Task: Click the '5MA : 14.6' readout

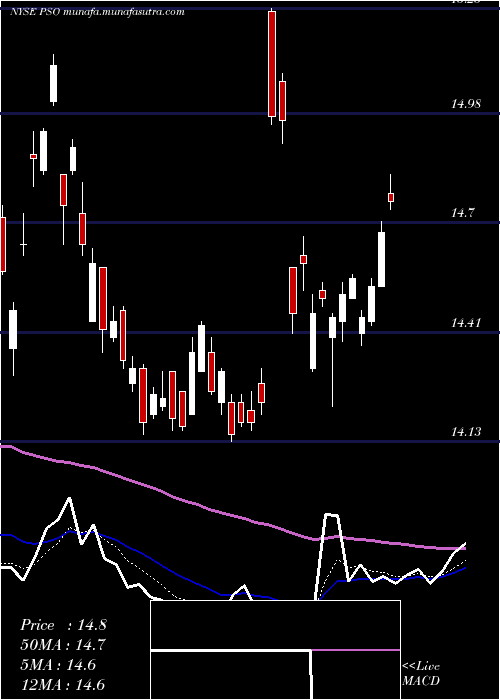Action: (58, 665)
